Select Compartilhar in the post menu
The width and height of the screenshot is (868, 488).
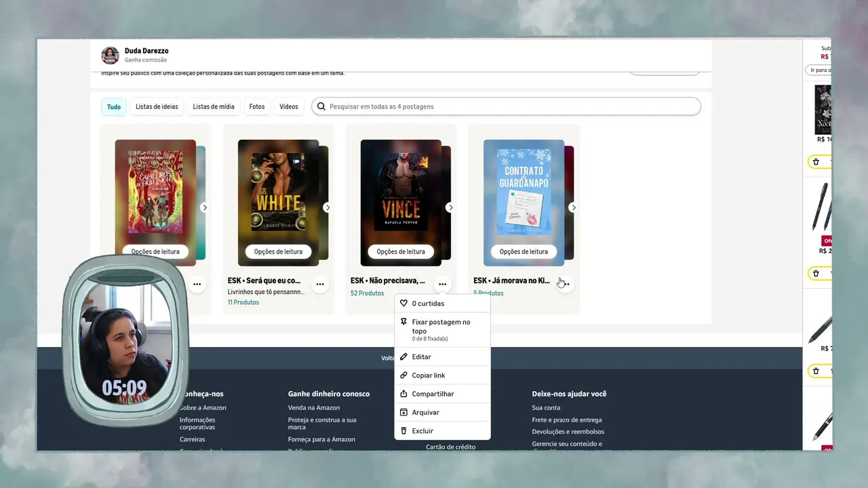(442, 394)
